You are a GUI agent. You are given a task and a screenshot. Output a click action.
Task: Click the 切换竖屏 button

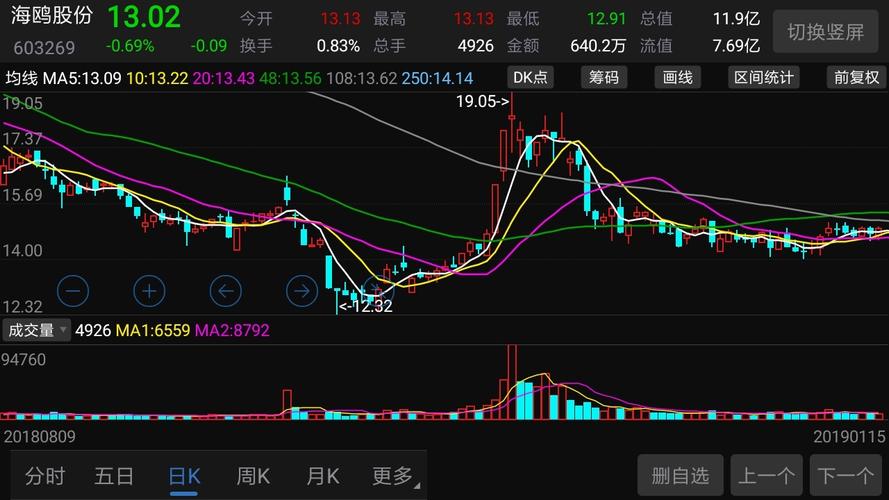pyautogui.click(x=825, y=32)
